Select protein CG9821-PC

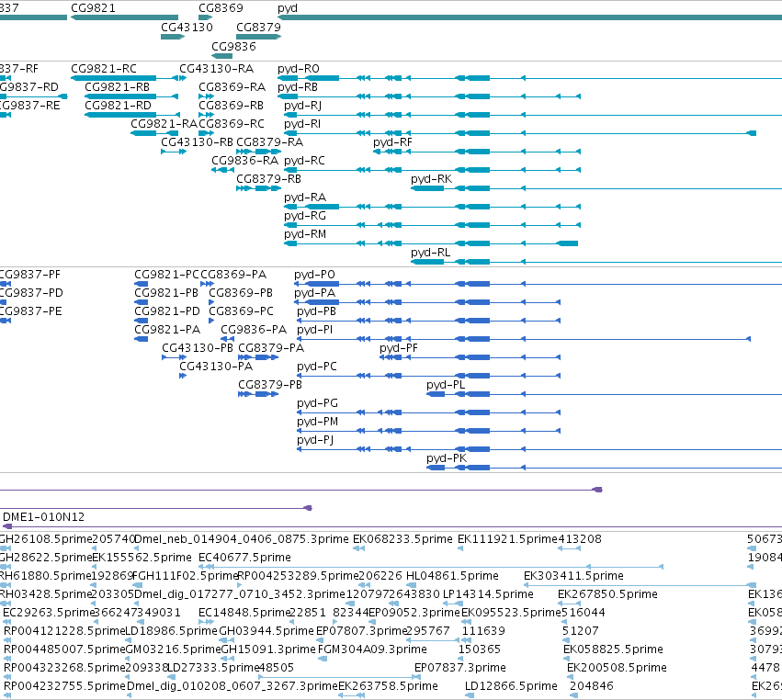point(166,275)
